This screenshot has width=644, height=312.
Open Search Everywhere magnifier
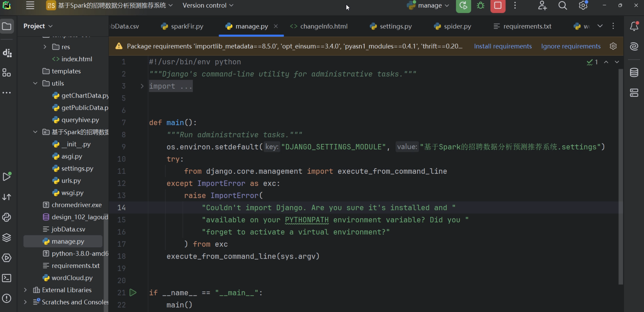tap(563, 6)
